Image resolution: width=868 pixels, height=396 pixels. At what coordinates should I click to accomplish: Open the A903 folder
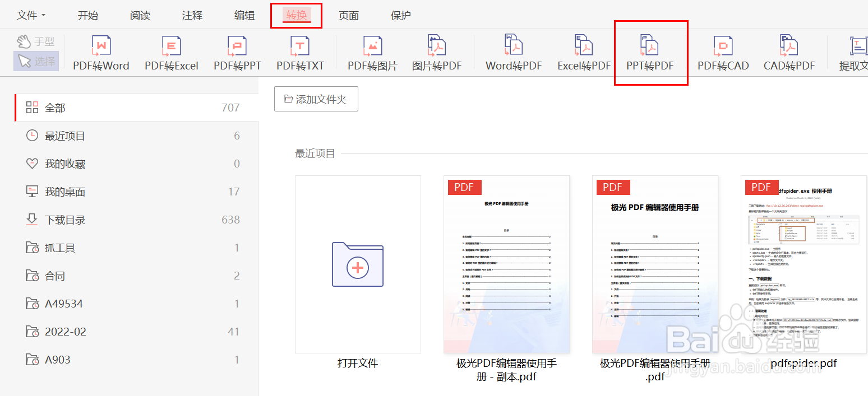pyautogui.click(x=136, y=360)
